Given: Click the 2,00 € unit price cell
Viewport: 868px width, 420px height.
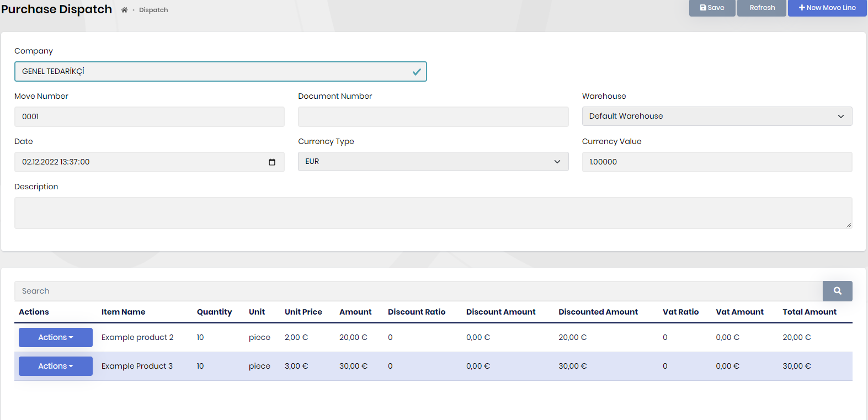Looking at the screenshot, I should [x=296, y=337].
